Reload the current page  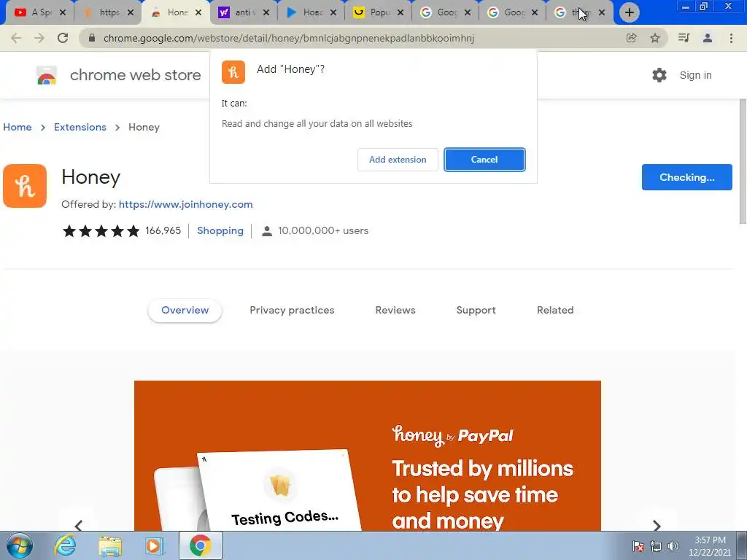(63, 38)
